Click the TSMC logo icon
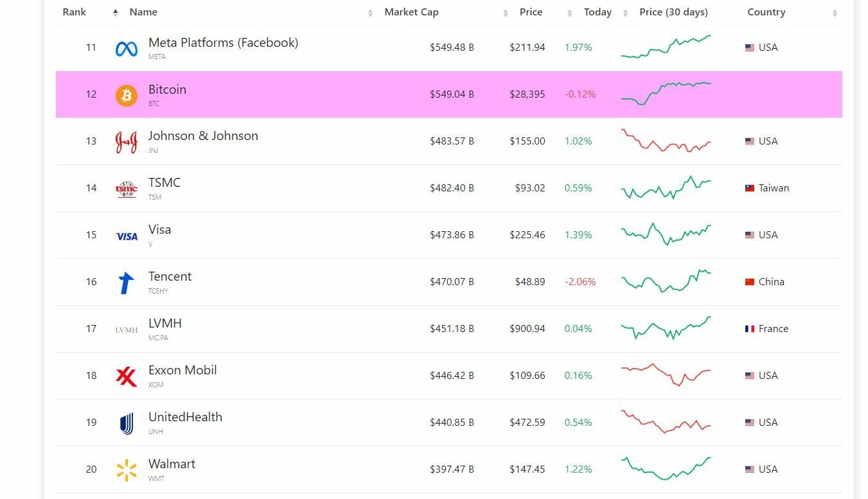The width and height of the screenshot is (868, 499). click(126, 189)
